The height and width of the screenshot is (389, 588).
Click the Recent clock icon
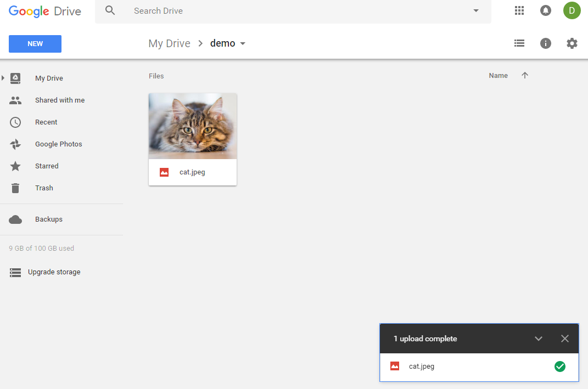[15, 122]
